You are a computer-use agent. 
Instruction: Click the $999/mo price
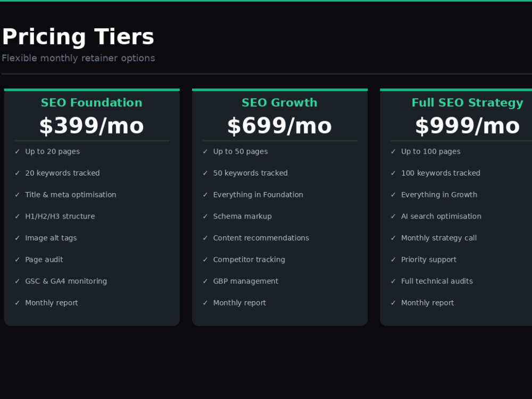468,126
